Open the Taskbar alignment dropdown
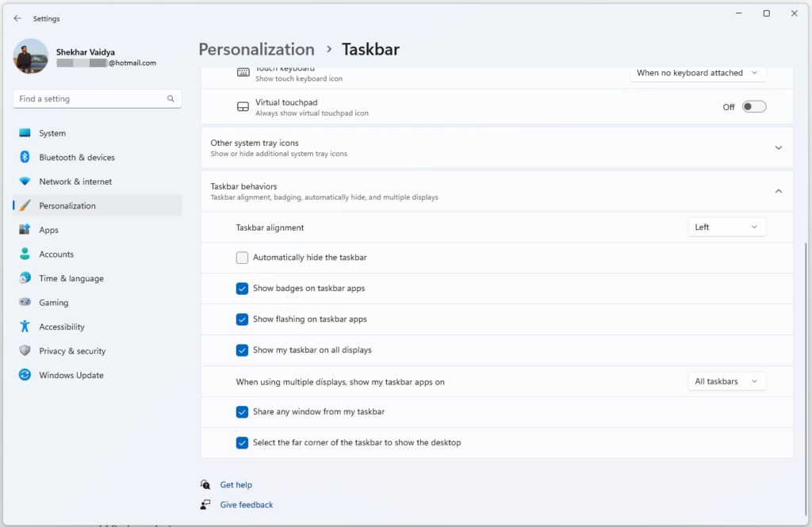Image resolution: width=812 pixels, height=527 pixels. 726,227
